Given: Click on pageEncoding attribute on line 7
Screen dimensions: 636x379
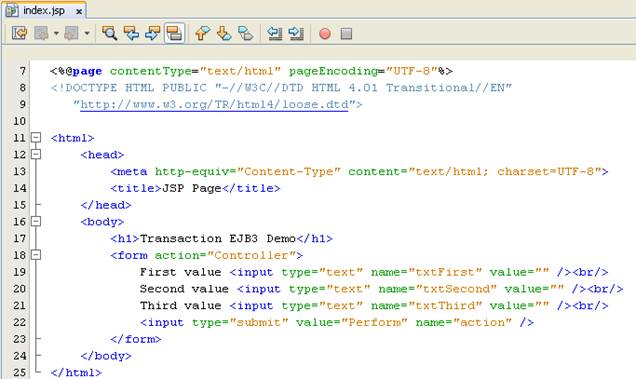Looking at the screenshot, I should [333, 71].
